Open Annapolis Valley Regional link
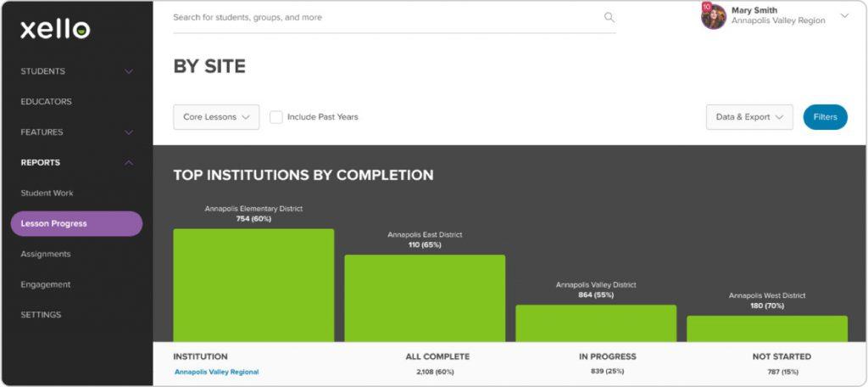 [217, 372]
